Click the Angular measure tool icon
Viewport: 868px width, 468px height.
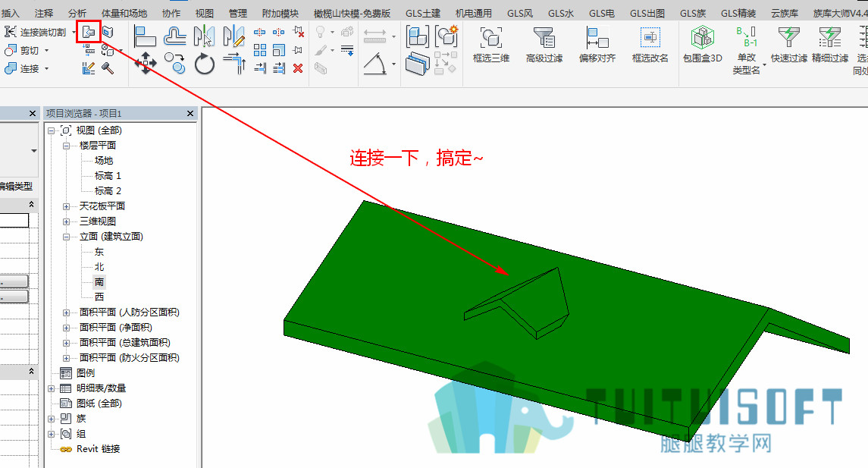[x=375, y=64]
